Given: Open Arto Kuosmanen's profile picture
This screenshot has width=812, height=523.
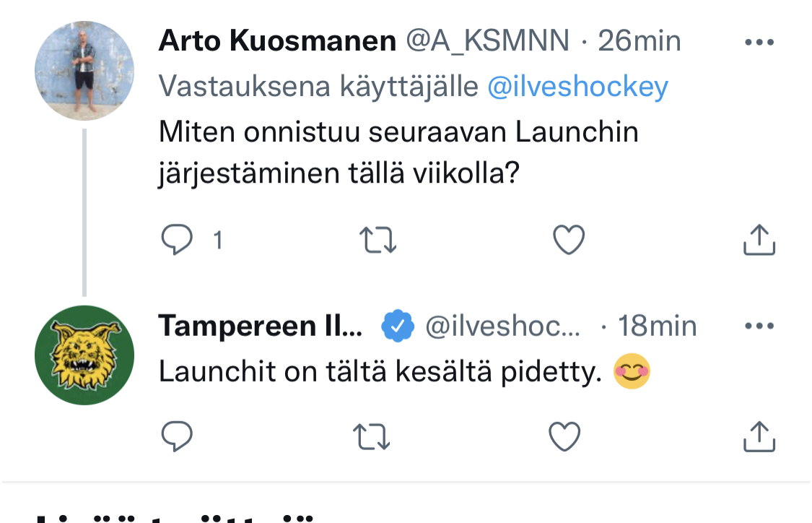Looking at the screenshot, I should tap(84, 70).
